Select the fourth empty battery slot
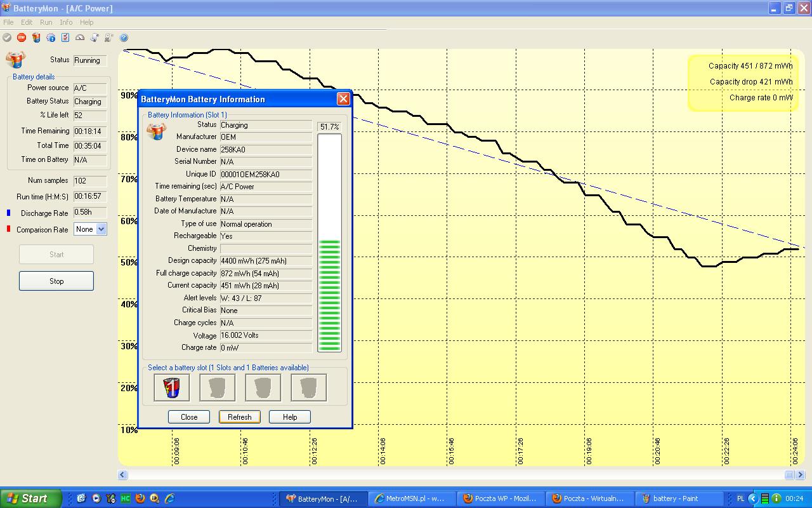812x508 pixels. [309, 387]
